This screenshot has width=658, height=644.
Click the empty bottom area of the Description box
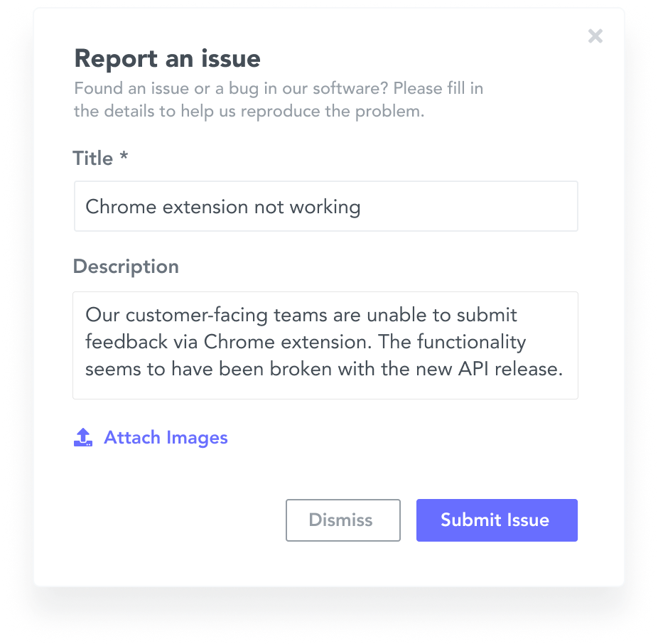pos(325,390)
